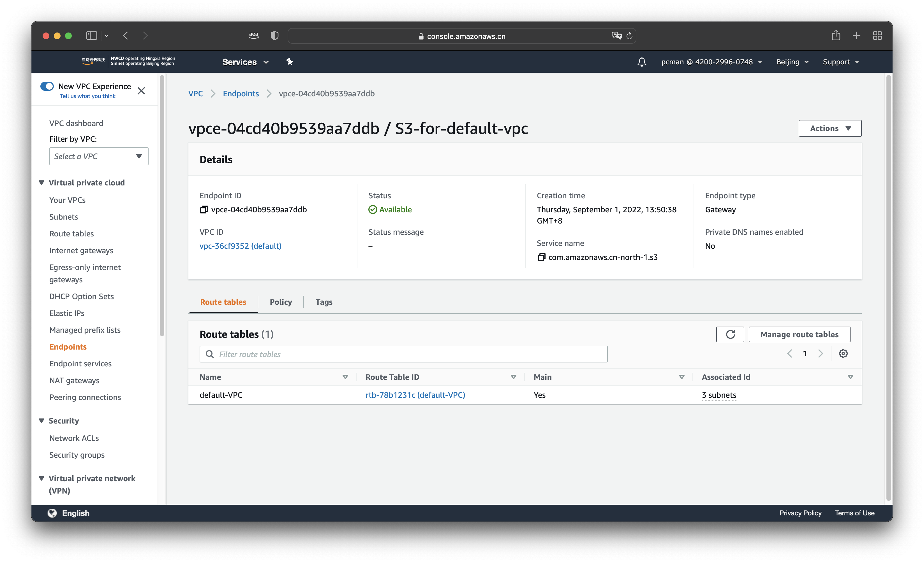924x563 pixels.
Task: Go to VPC dashboard
Action: click(76, 123)
